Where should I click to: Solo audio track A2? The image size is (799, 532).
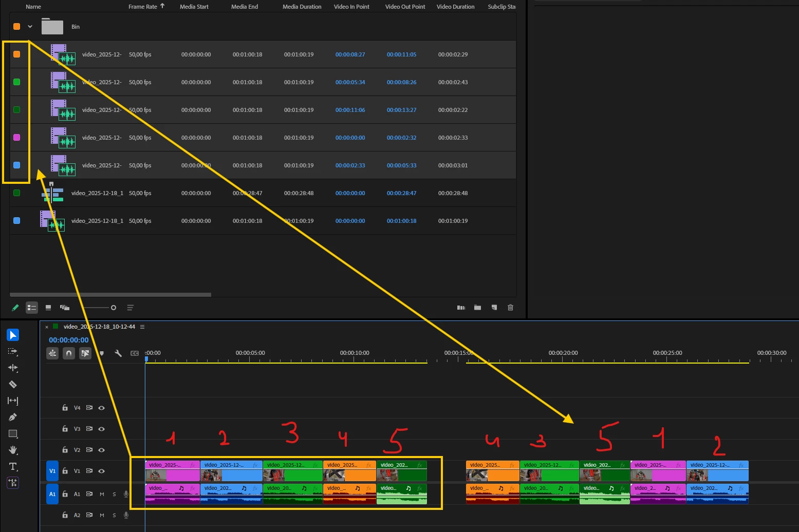pyautogui.click(x=114, y=515)
